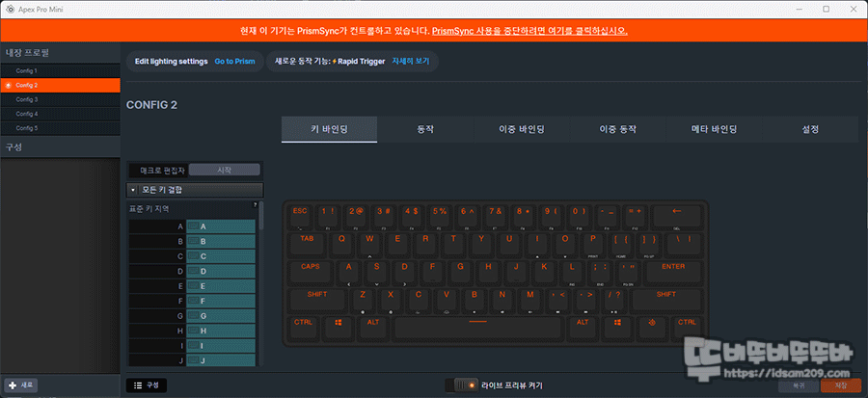Select the Q key on keyboard
This screenshot has width=868, height=398.
tap(341, 244)
